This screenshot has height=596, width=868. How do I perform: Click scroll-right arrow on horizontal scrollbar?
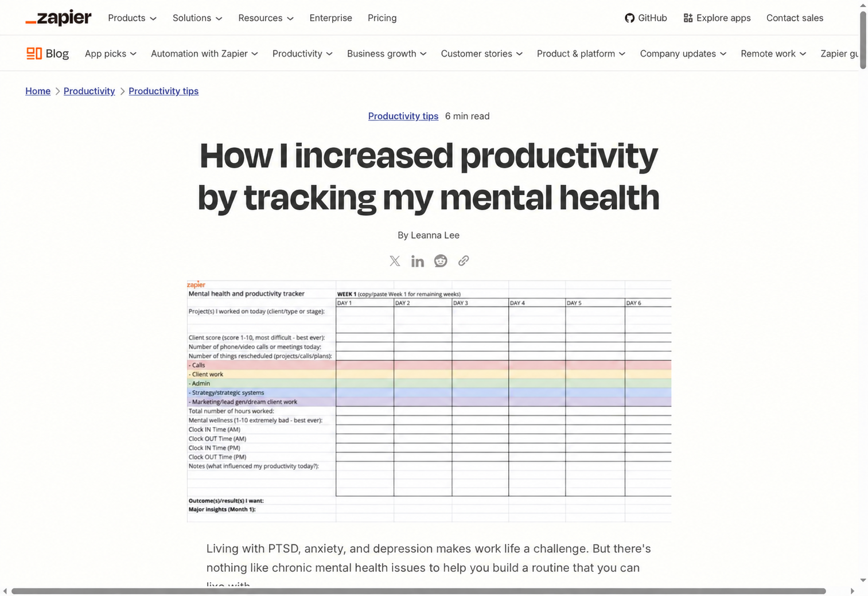click(853, 591)
